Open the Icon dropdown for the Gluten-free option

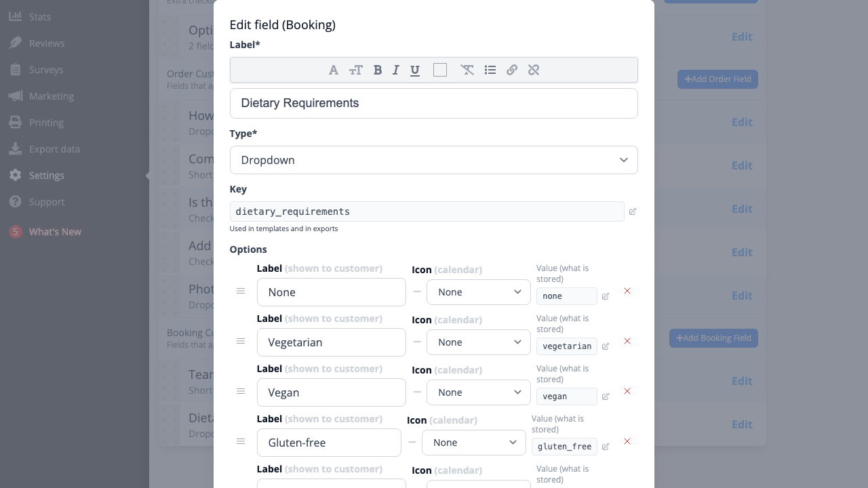coord(474,443)
